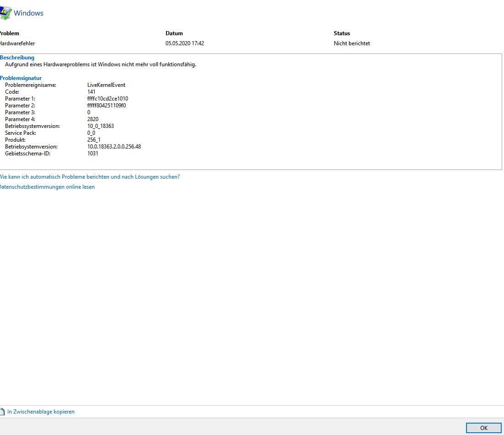The image size is (504, 435).
Task: Click the clipboard copy icon
Action: tap(2, 412)
